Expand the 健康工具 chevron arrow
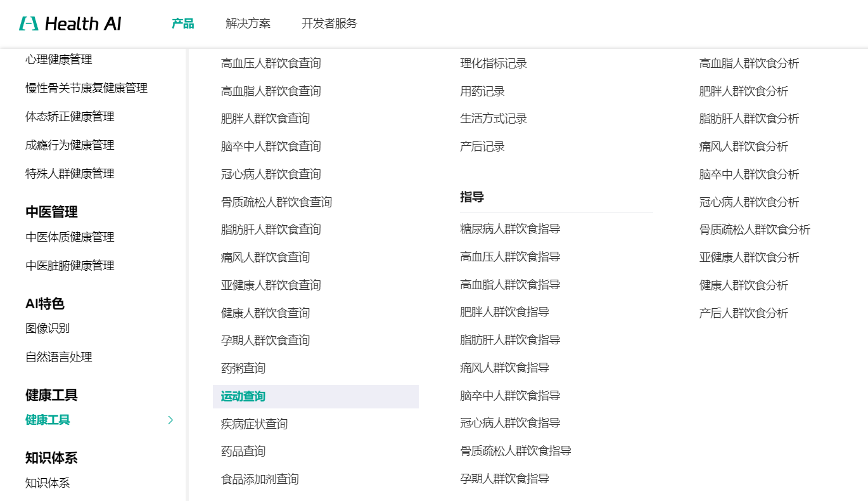Image resolution: width=868 pixels, height=501 pixels. pos(170,420)
